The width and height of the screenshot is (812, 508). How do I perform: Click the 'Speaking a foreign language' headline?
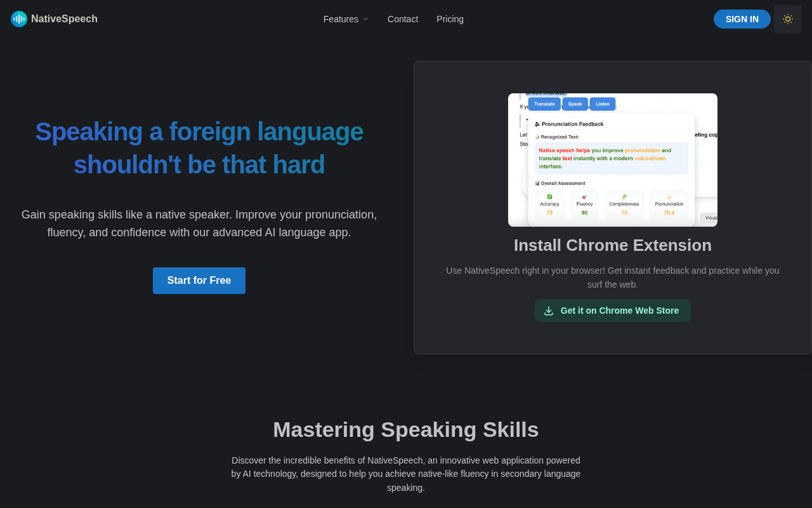199,148
